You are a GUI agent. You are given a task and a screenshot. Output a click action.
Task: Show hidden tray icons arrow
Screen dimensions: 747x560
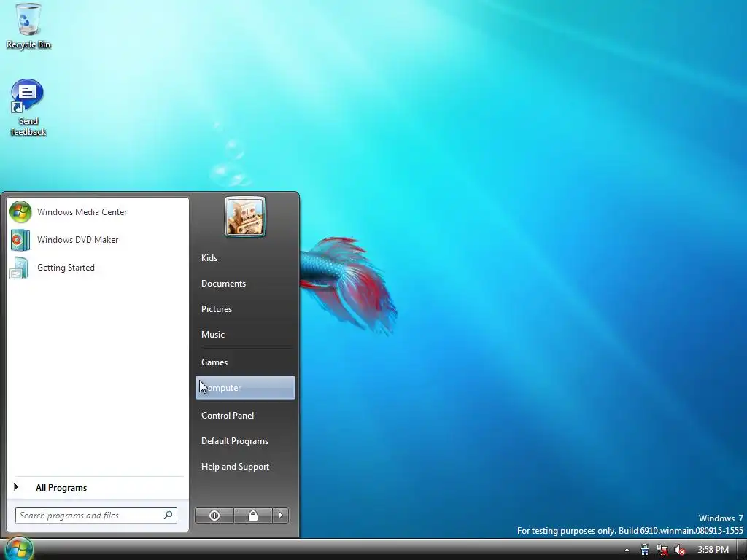coord(627,550)
